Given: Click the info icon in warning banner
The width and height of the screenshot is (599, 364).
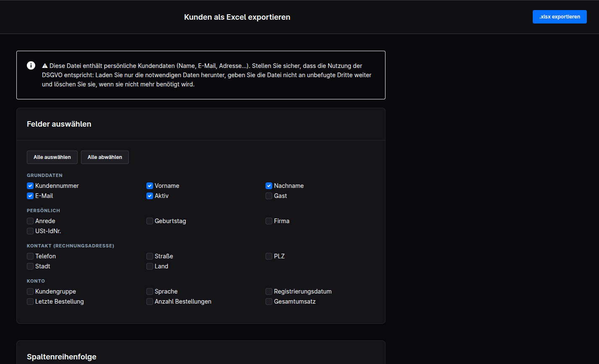Looking at the screenshot, I should point(31,65).
